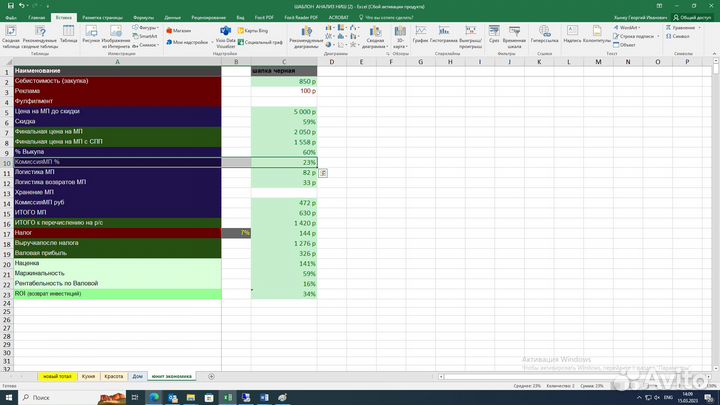Expand the Фигуры shapes dropdown
720x405 pixels.
tap(146, 28)
